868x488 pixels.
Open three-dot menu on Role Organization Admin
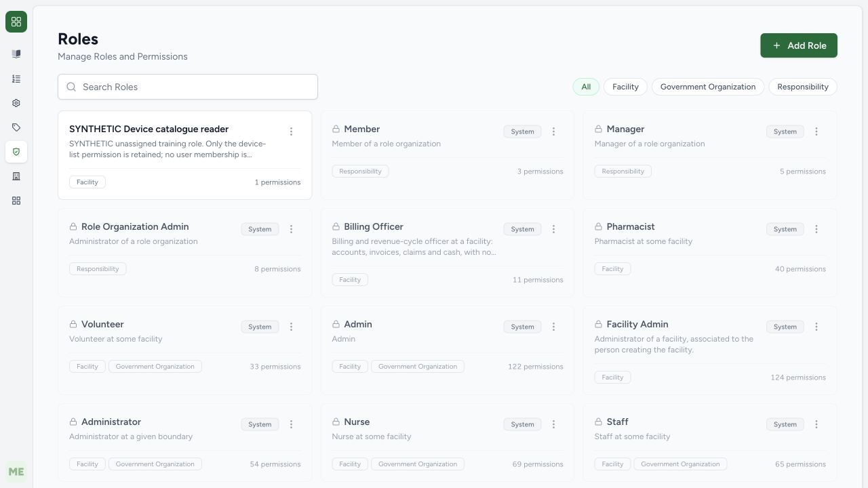291,229
